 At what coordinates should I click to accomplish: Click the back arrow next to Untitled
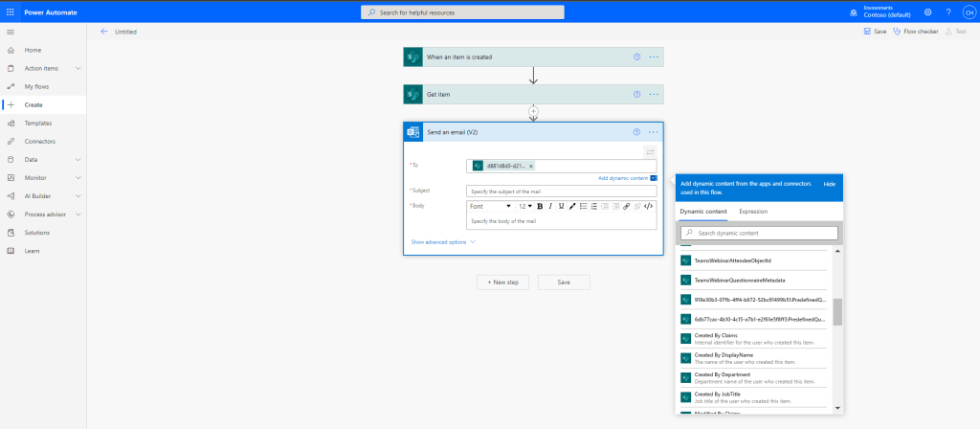click(x=104, y=32)
